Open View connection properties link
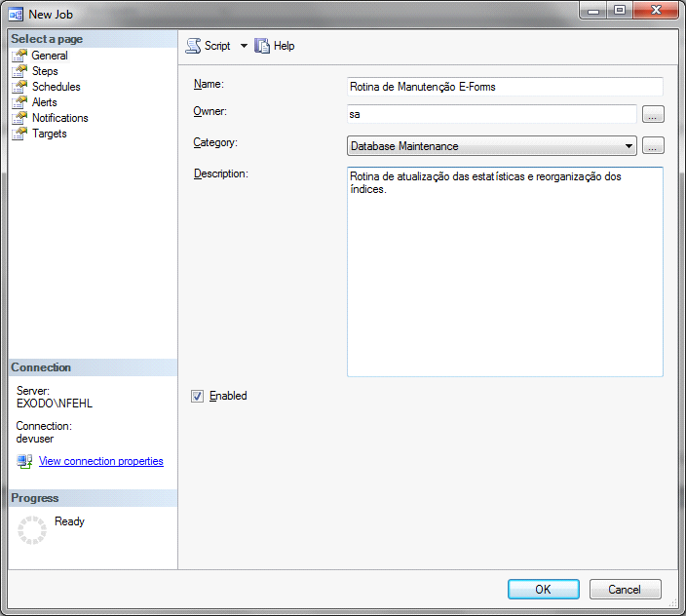686x616 pixels. (101, 461)
